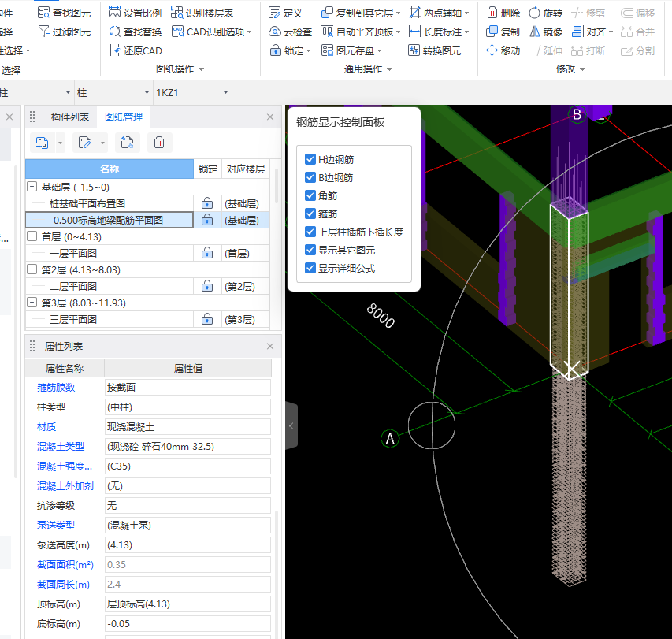Open the 锁定 dropdown
The width and height of the screenshot is (672, 639).
308,50
